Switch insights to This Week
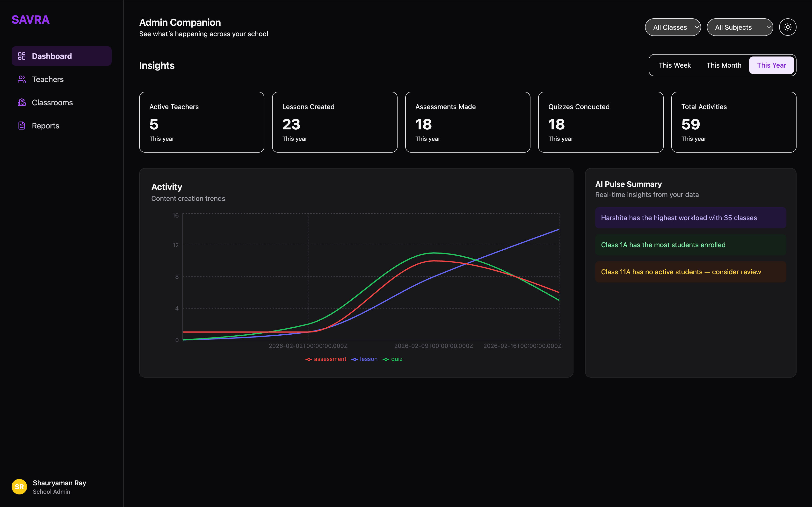The image size is (812, 507). click(x=674, y=65)
